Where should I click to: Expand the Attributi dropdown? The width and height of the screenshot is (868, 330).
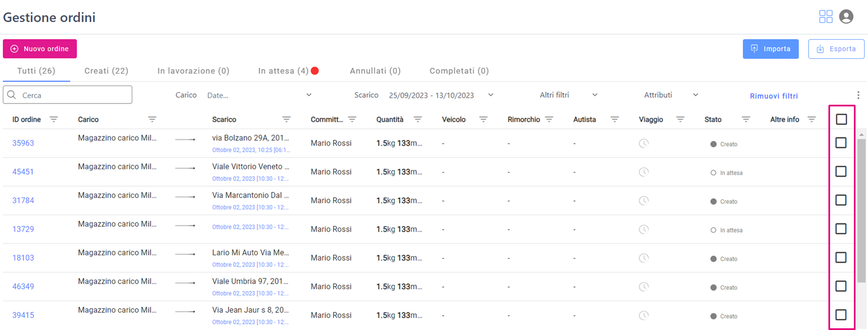[x=671, y=95]
